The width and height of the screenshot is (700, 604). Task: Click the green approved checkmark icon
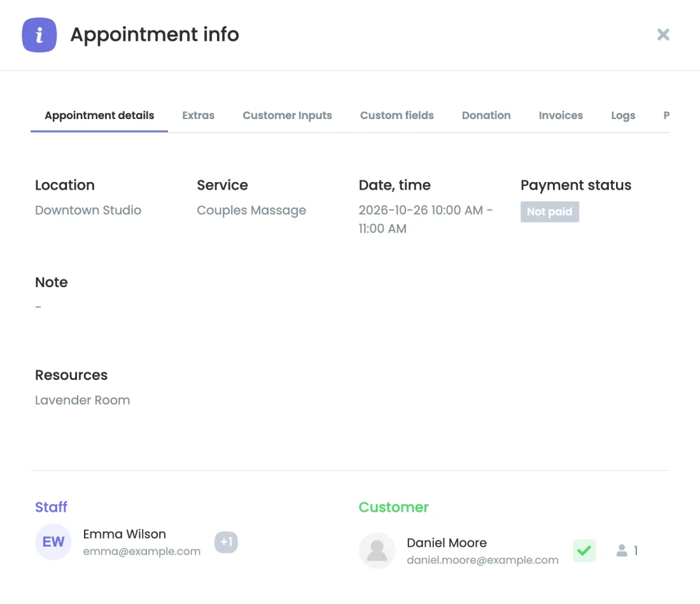[584, 551]
